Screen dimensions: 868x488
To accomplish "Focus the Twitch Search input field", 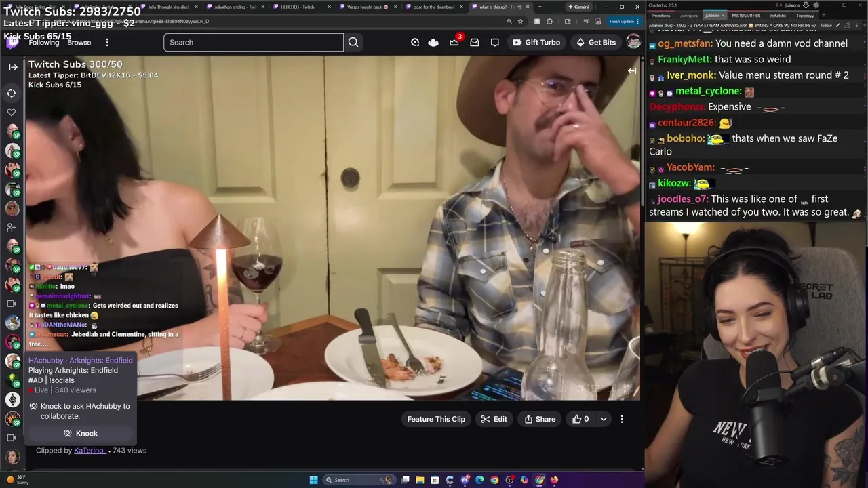I will [254, 42].
